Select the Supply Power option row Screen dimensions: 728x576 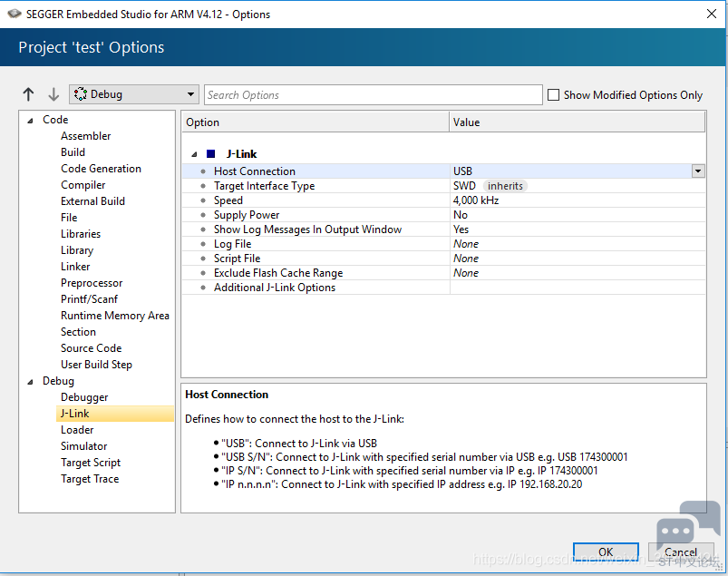(x=443, y=215)
